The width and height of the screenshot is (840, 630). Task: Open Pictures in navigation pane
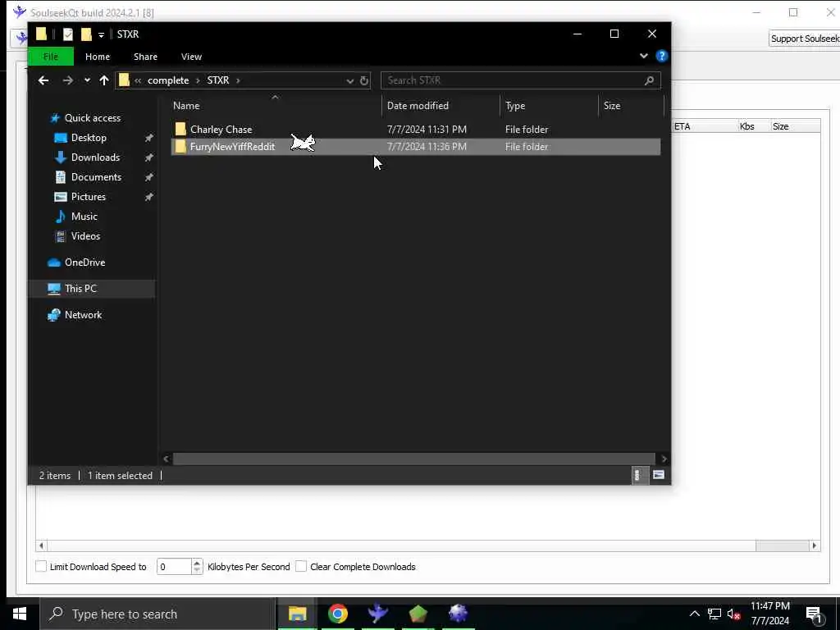89,197
